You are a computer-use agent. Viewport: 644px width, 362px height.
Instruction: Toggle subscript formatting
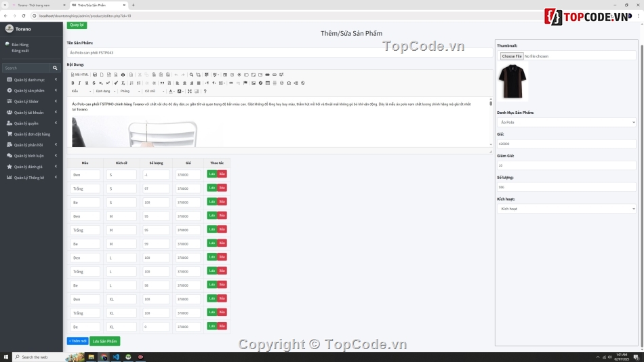(x=100, y=83)
